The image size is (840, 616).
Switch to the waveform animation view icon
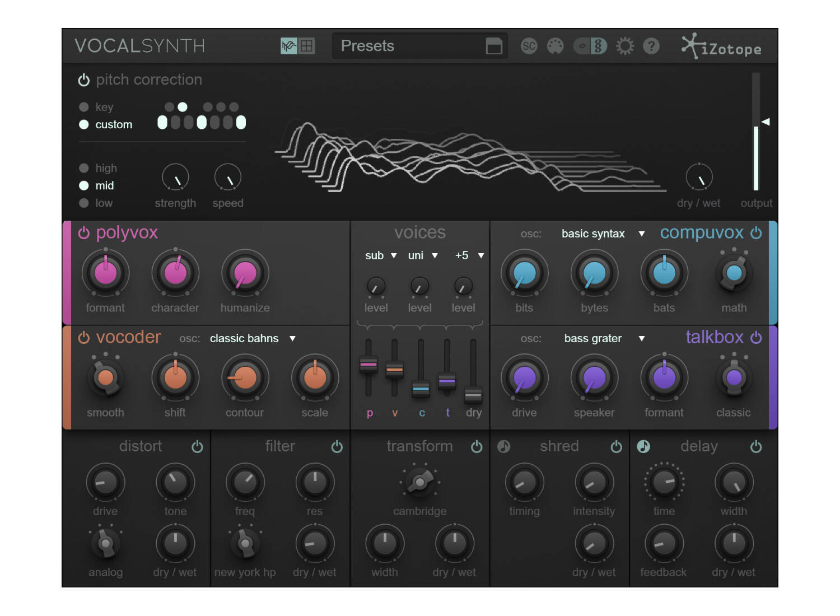click(x=289, y=46)
